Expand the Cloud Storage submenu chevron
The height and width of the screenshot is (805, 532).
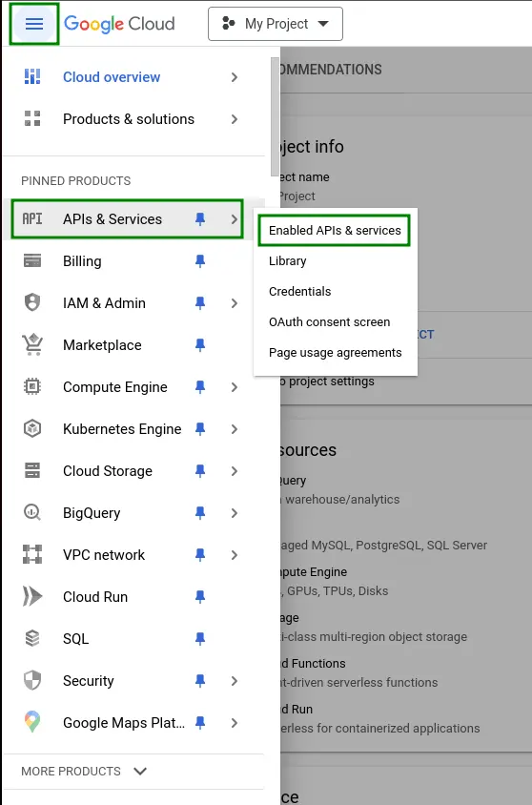pos(235,471)
